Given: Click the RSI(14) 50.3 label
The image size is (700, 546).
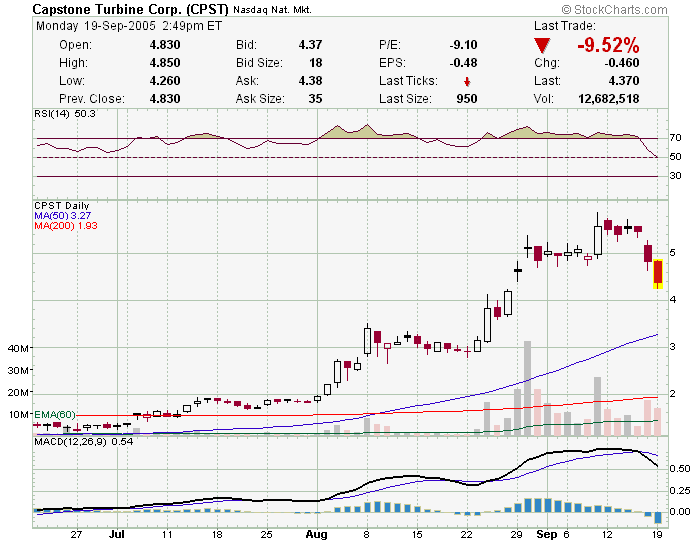Looking at the screenshot, I should [65, 114].
